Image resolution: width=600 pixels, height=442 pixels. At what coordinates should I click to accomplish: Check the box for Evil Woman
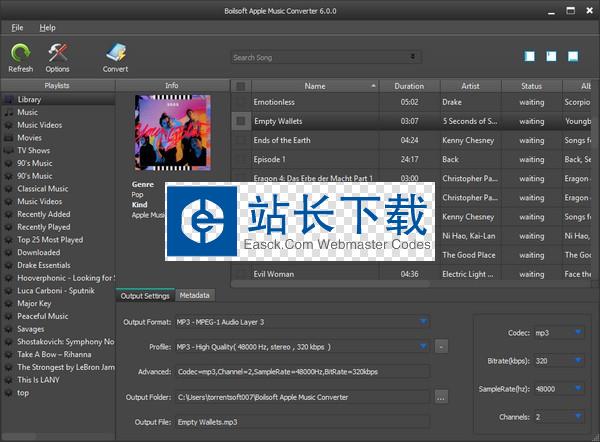[241, 274]
